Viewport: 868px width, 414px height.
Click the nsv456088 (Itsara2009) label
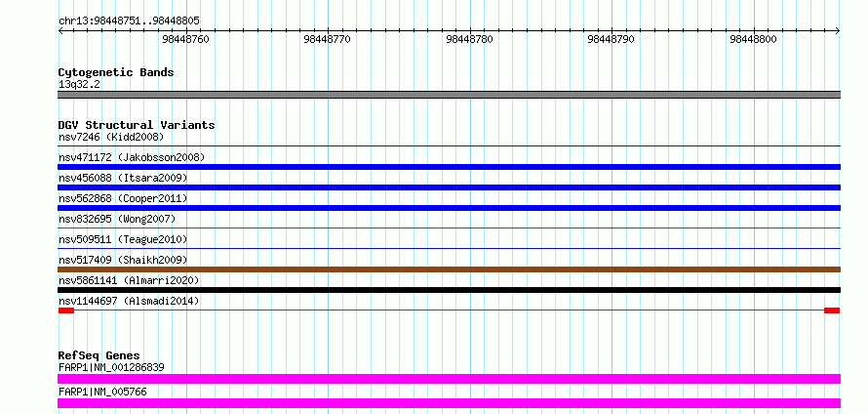[x=122, y=178]
